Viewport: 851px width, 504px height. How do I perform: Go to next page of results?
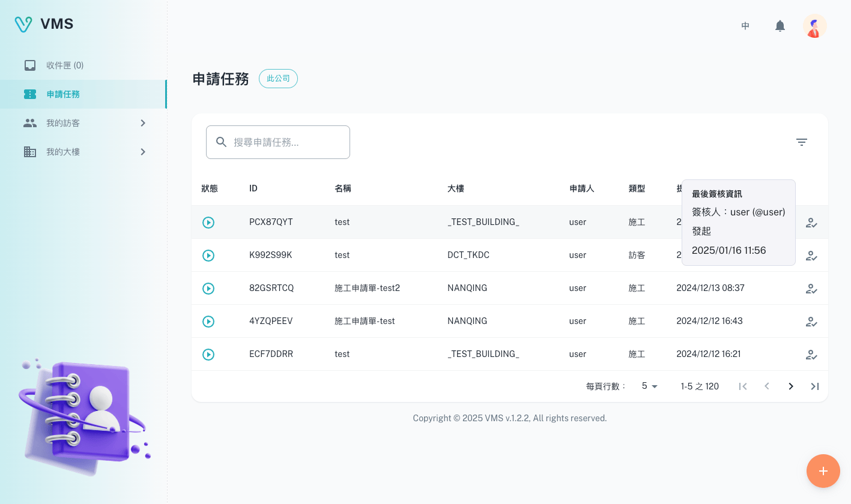791,386
